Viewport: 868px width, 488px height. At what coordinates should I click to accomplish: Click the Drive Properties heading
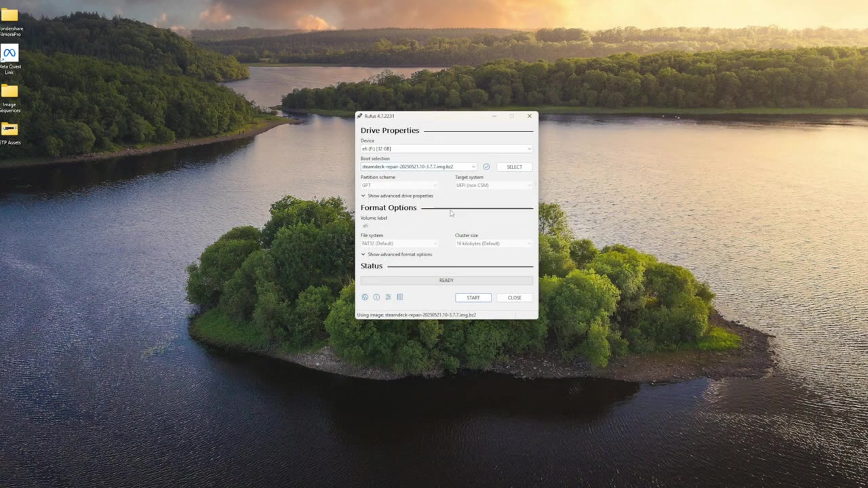tap(390, 130)
